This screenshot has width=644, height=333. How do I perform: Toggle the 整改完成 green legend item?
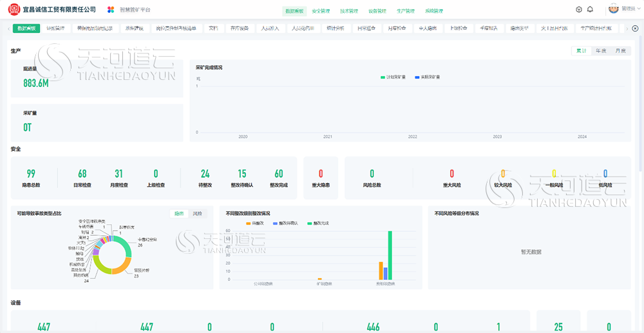tap(318, 223)
